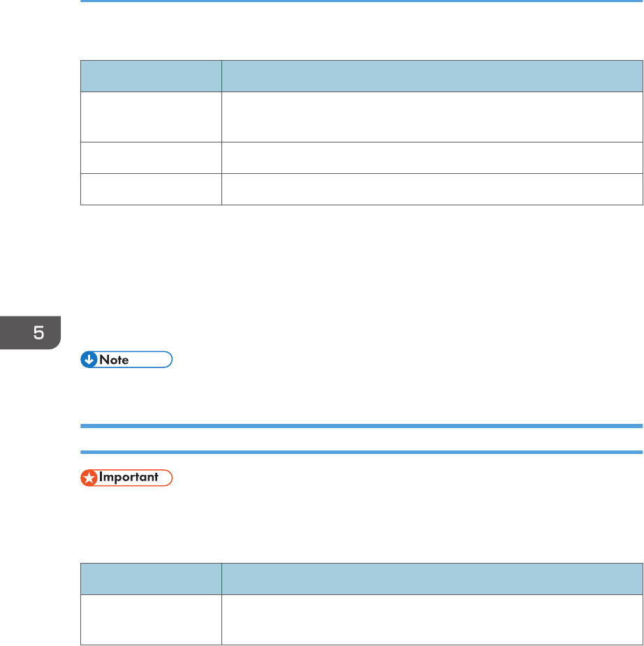Click the second-row right cell, upper table
Viewport: 644px width, 646px height.
coord(431,158)
